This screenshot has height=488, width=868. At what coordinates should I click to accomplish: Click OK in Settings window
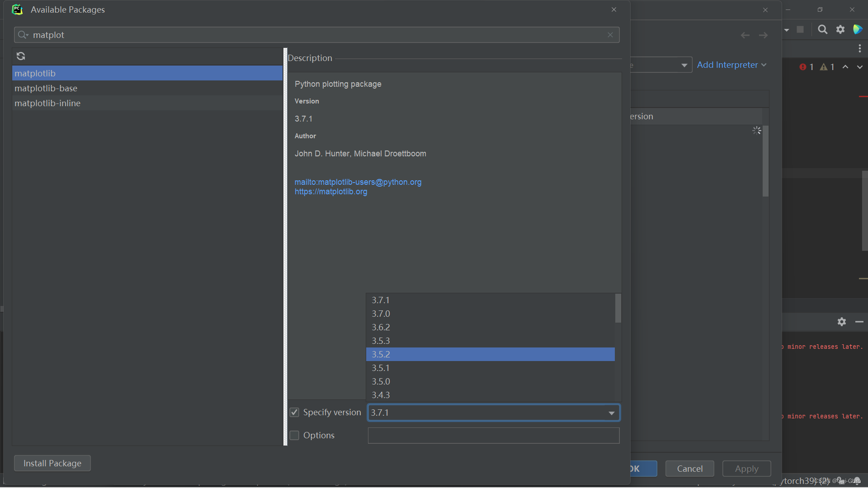[644, 469]
